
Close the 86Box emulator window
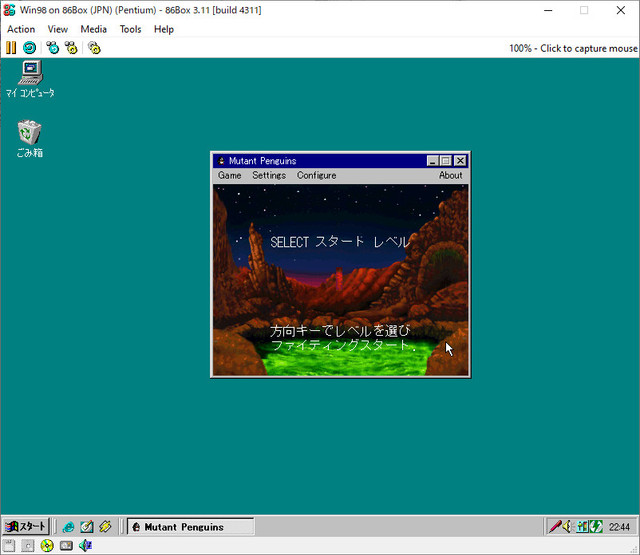[621, 10]
